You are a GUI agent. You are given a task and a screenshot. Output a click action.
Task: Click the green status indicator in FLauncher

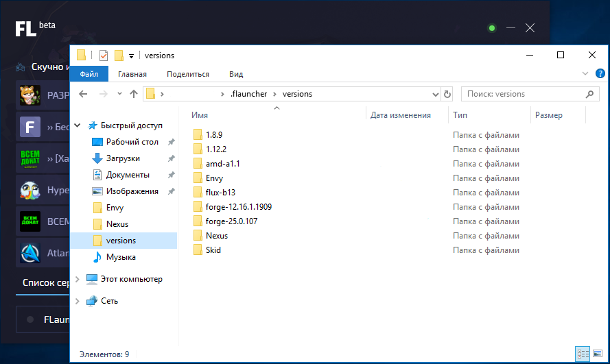click(x=492, y=28)
